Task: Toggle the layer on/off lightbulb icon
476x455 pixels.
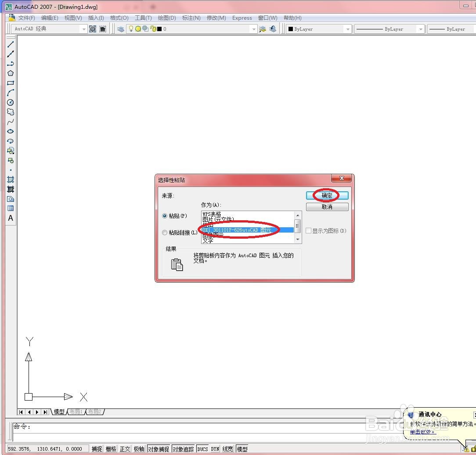Action: (x=131, y=29)
